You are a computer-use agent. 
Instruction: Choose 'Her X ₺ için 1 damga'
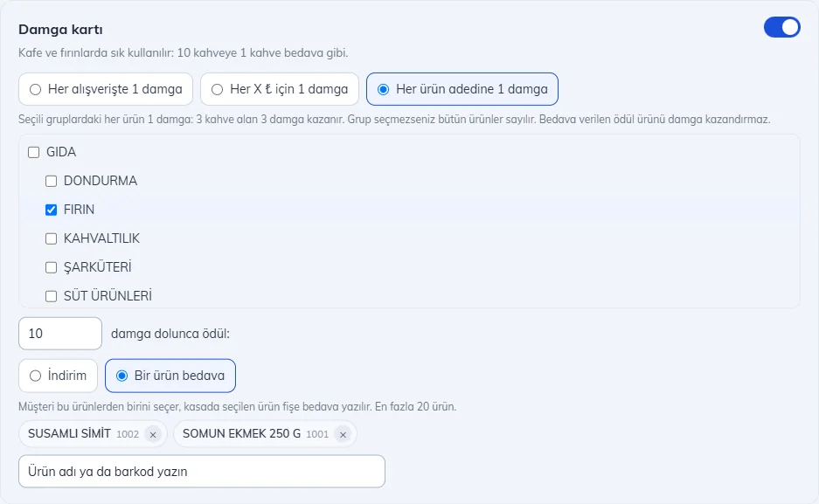click(x=280, y=89)
